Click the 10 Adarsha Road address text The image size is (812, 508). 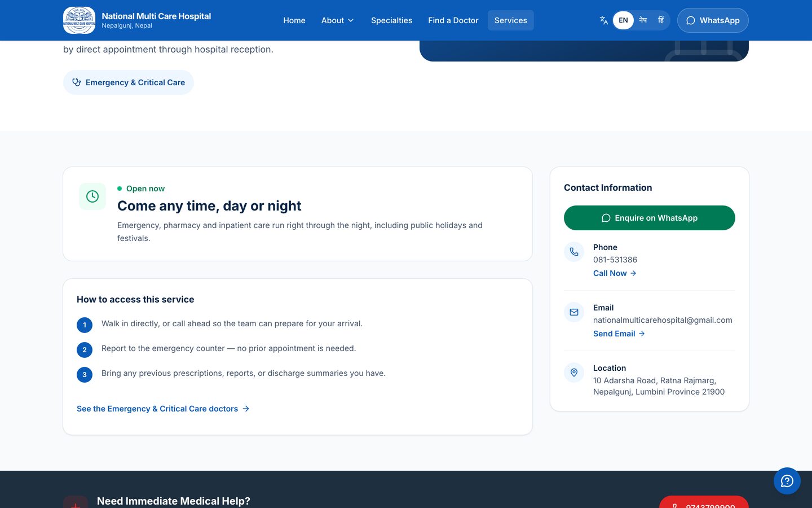tap(659, 386)
